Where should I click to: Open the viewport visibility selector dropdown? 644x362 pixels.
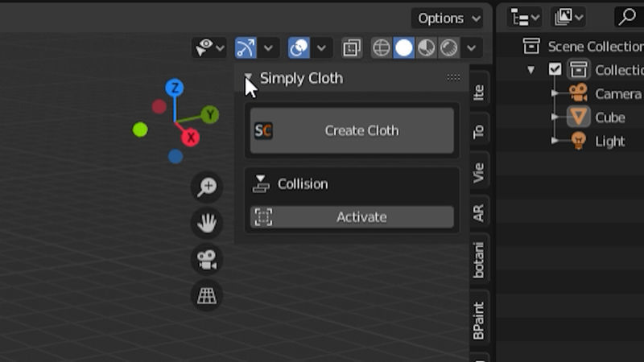point(209,47)
